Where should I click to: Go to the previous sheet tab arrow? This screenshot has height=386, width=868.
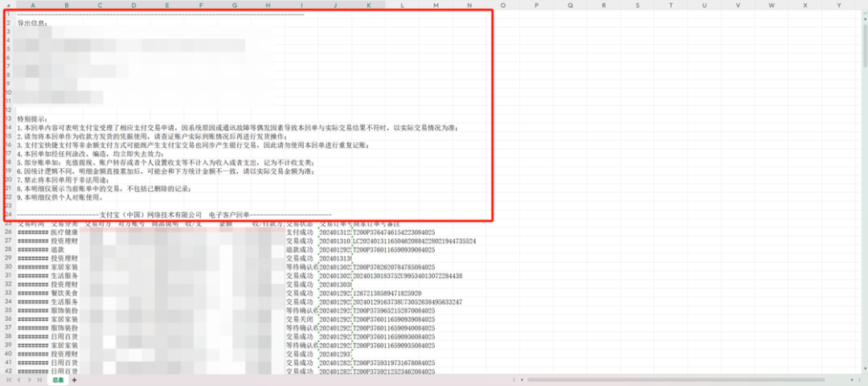tap(19, 380)
